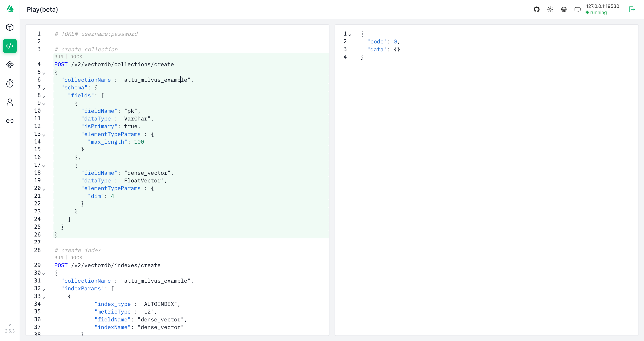Disconnect from Milvus via logout icon

(632, 9)
